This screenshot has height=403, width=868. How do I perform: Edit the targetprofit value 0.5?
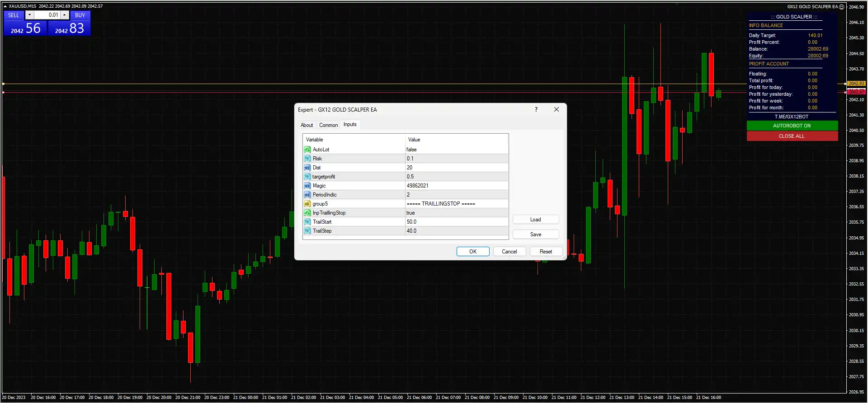coord(457,177)
